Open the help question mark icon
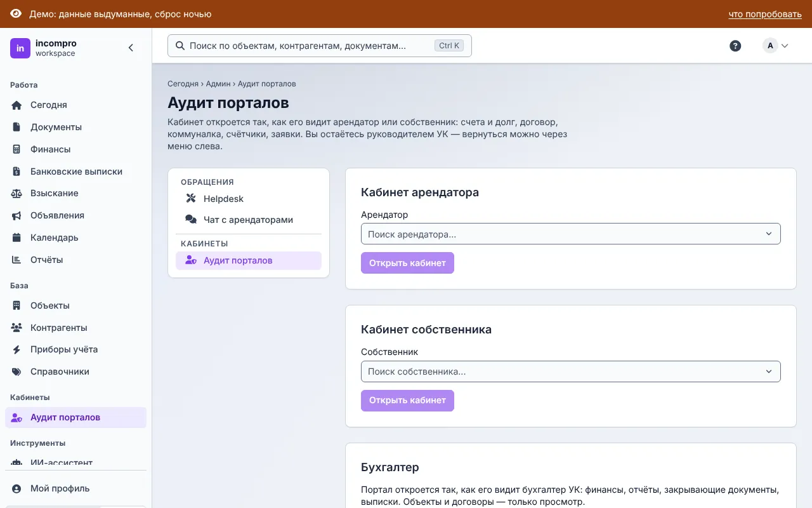This screenshot has width=812, height=508. coord(735,46)
